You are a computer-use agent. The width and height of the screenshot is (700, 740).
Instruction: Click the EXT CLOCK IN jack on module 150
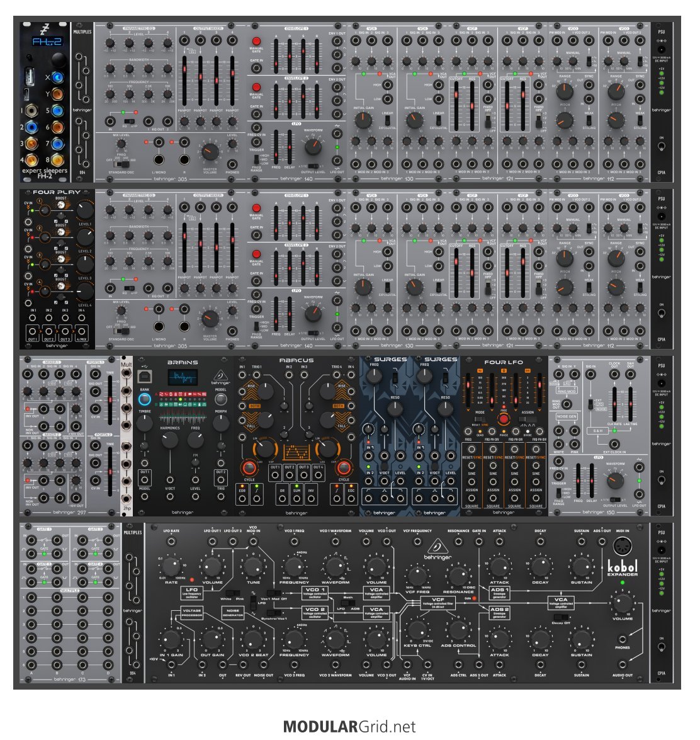614,444
